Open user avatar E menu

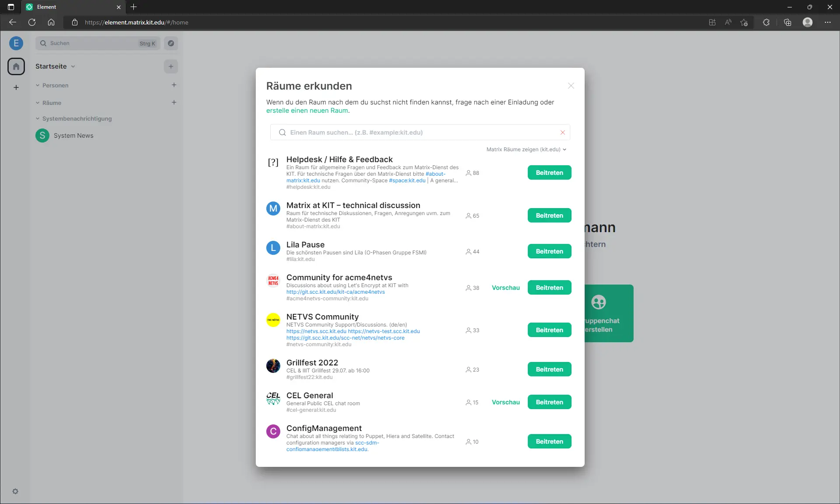click(x=16, y=43)
